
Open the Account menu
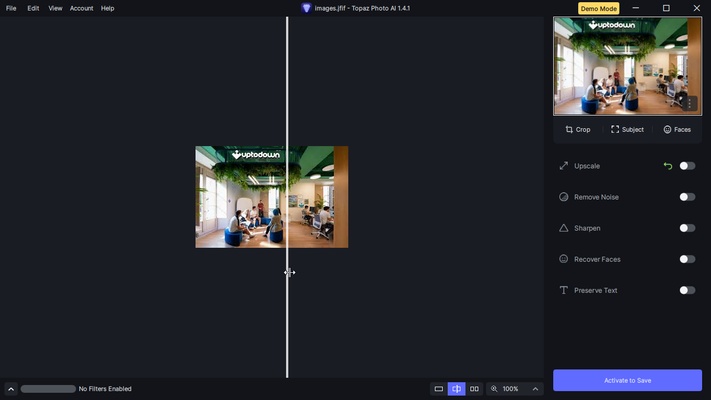[x=82, y=8]
